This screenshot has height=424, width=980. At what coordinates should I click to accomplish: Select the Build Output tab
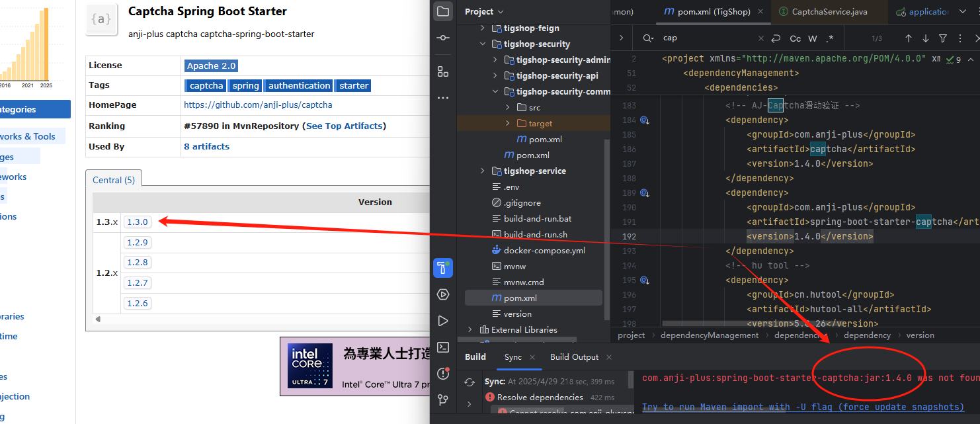[574, 357]
